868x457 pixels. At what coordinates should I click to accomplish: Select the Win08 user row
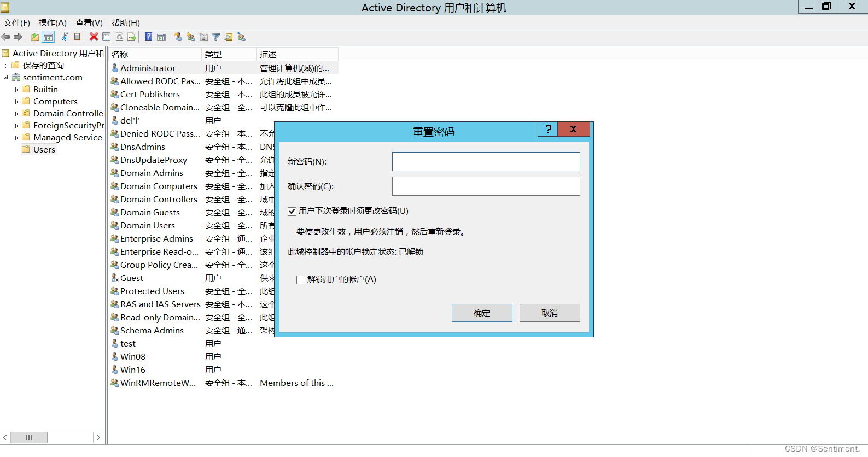click(223, 356)
